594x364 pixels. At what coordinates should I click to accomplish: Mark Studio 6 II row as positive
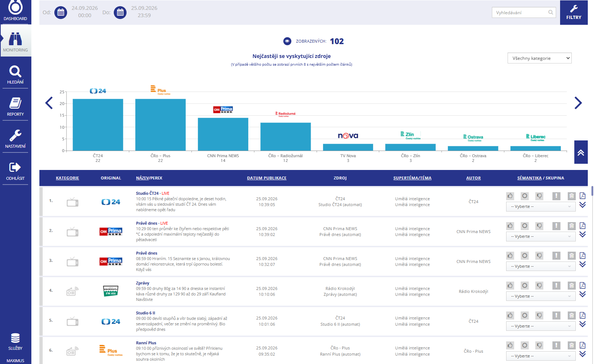point(510,315)
